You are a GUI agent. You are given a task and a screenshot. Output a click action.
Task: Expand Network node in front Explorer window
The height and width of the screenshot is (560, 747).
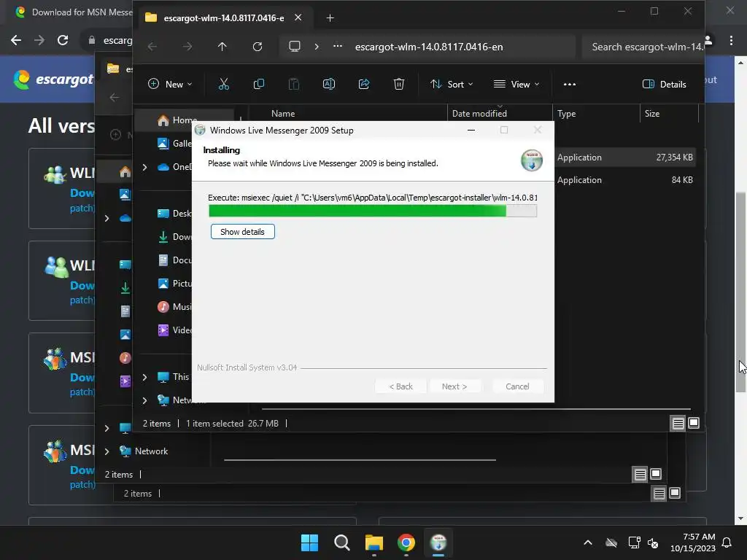[x=144, y=400]
